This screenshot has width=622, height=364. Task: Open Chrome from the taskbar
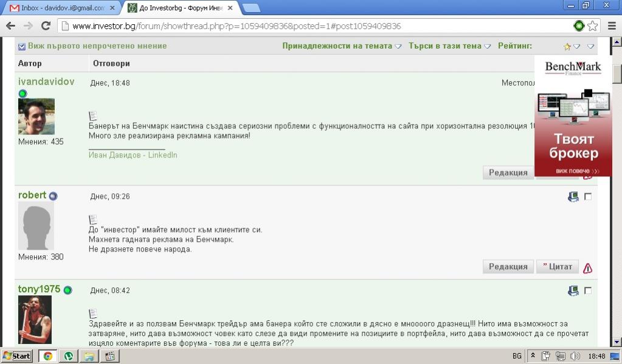point(47,356)
